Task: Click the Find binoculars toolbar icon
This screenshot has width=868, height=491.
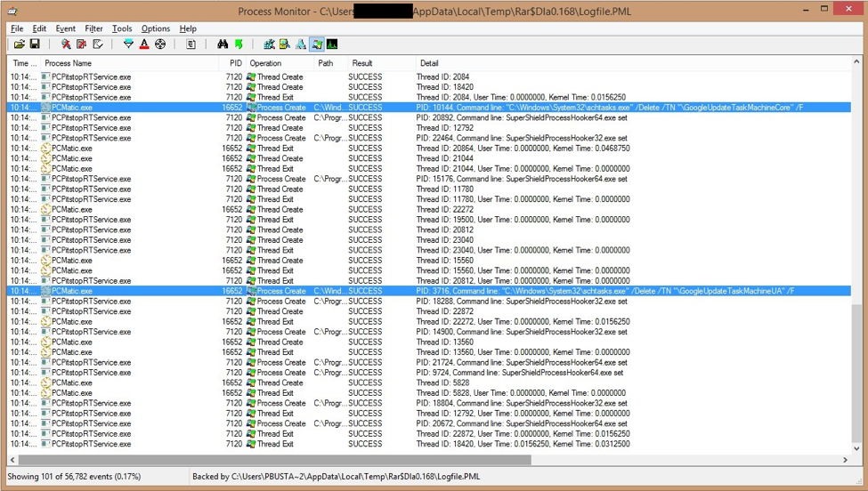Action: click(x=223, y=44)
